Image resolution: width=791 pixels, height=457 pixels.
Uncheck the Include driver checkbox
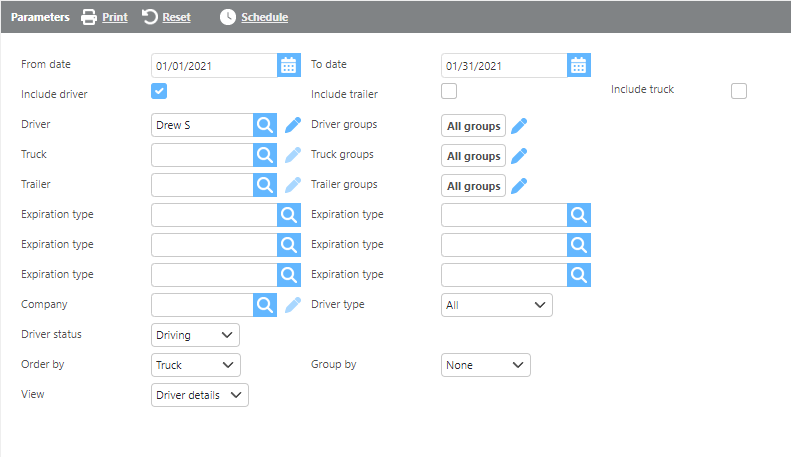click(x=159, y=92)
